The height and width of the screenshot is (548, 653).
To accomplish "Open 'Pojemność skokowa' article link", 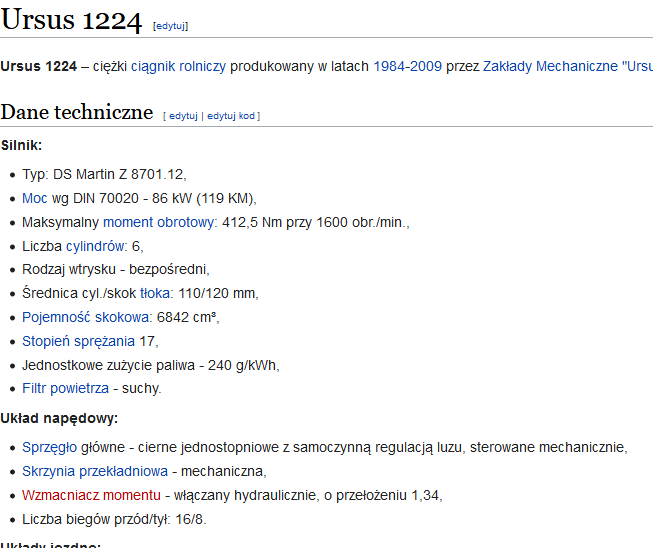I will [86, 317].
